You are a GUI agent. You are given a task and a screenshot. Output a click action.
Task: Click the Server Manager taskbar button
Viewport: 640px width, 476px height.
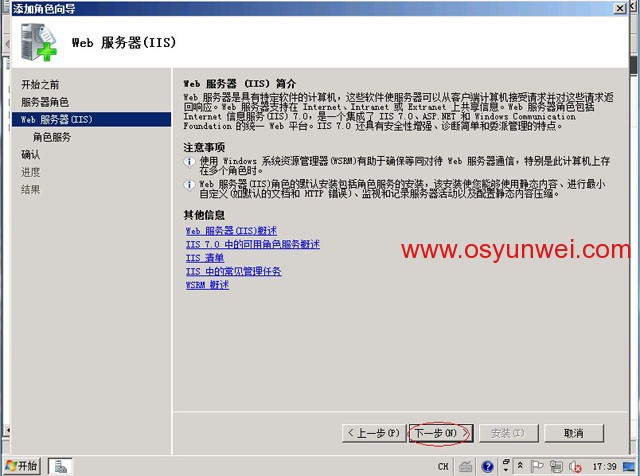tap(60, 466)
